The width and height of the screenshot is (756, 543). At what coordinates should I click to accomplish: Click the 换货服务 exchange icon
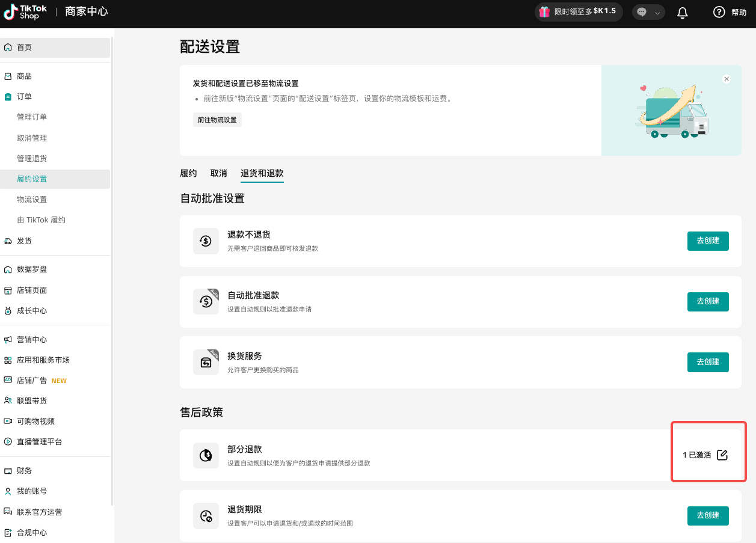[x=206, y=363]
